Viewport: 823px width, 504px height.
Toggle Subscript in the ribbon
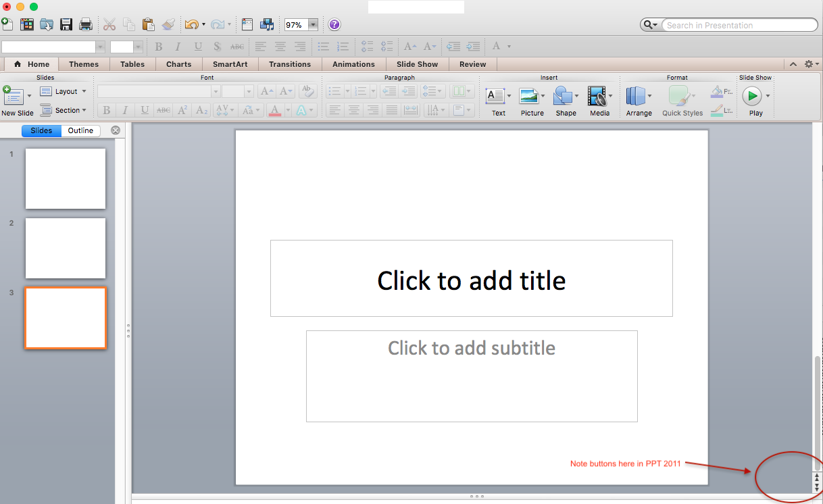pyautogui.click(x=201, y=110)
